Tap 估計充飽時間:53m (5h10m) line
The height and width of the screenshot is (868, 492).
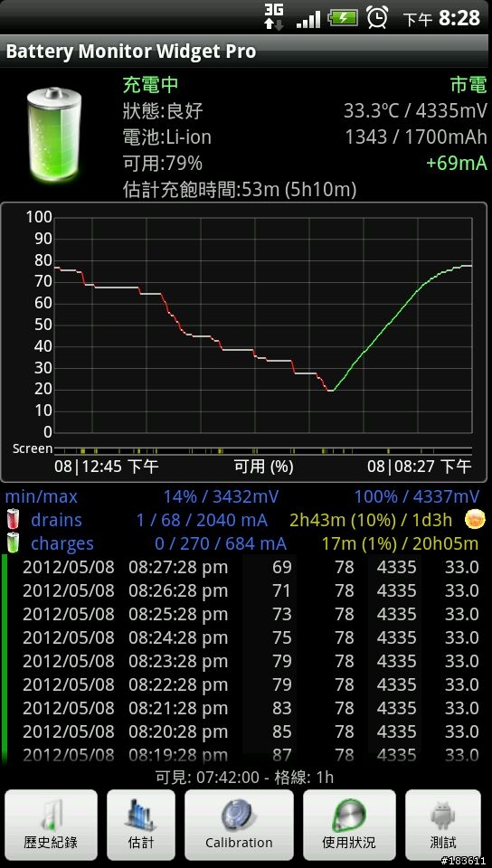(239, 190)
